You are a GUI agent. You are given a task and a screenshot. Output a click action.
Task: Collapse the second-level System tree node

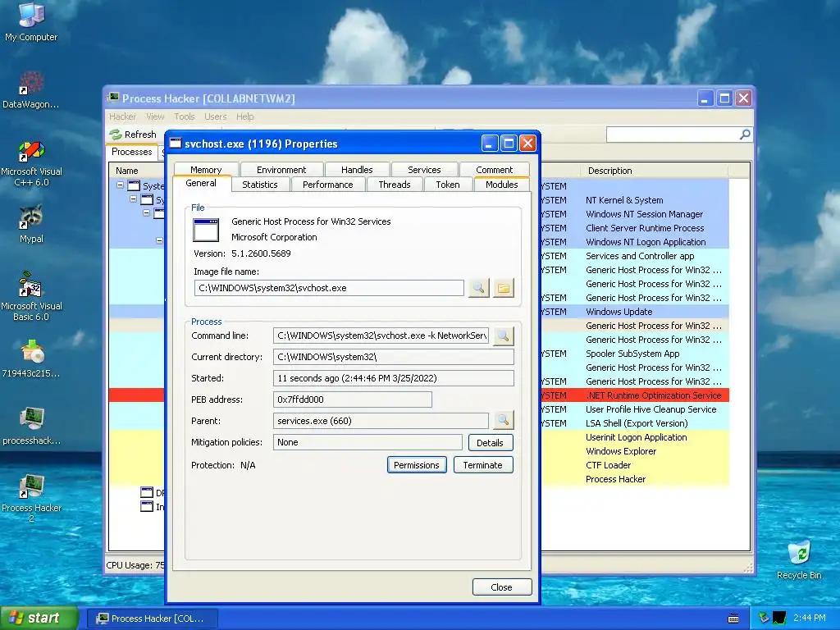pyautogui.click(x=134, y=199)
